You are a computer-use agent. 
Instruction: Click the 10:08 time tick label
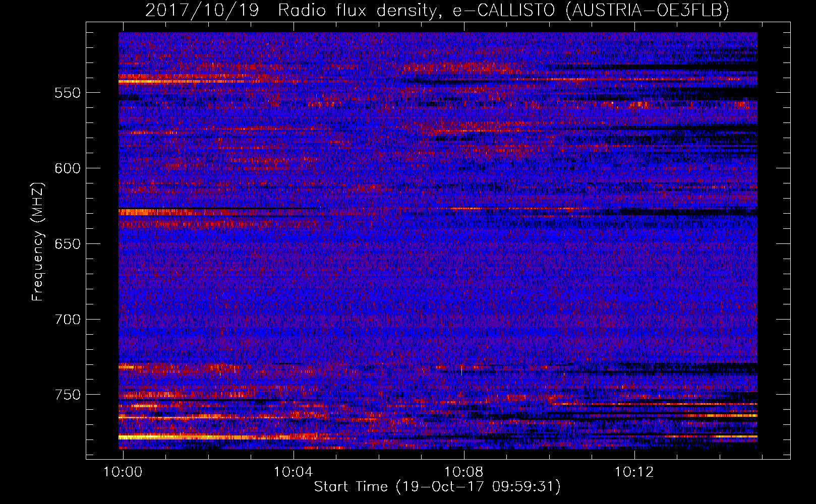tap(463, 472)
